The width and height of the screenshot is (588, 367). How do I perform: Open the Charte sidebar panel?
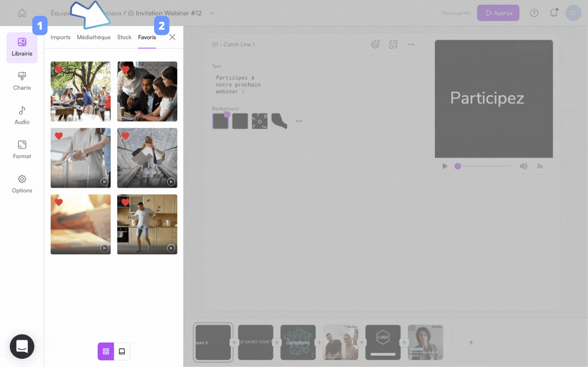[22, 81]
